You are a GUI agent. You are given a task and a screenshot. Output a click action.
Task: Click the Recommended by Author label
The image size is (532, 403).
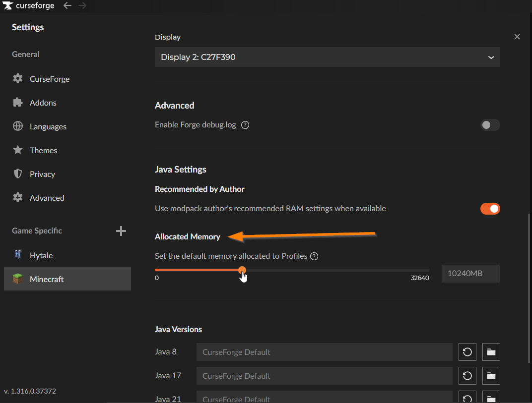199,189
